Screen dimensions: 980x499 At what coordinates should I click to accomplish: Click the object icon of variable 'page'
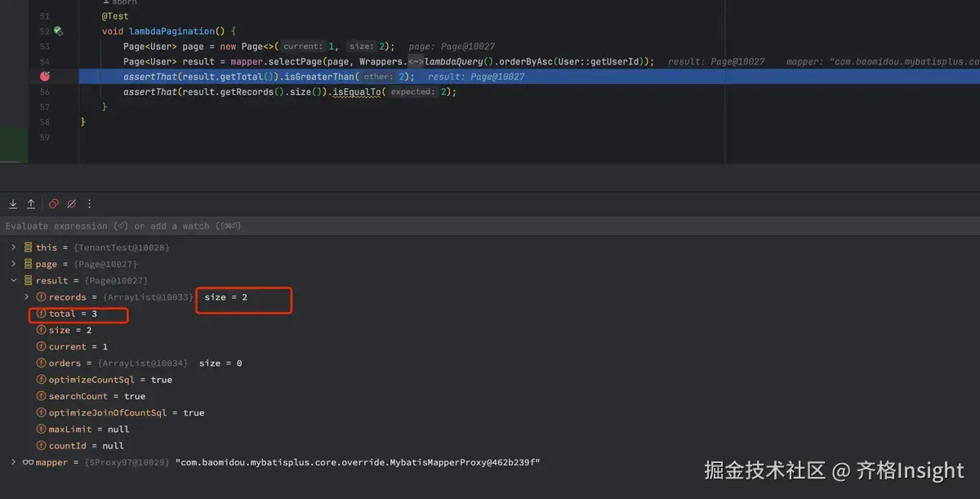(x=29, y=264)
